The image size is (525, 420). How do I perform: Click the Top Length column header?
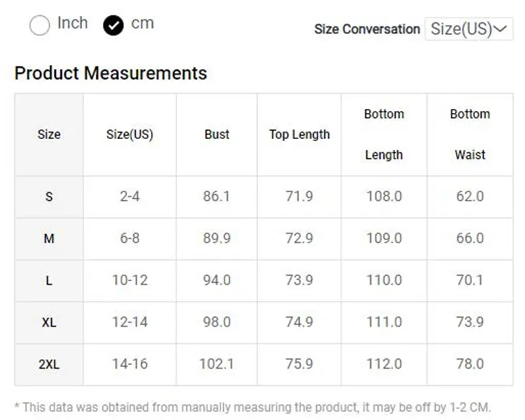click(299, 135)
